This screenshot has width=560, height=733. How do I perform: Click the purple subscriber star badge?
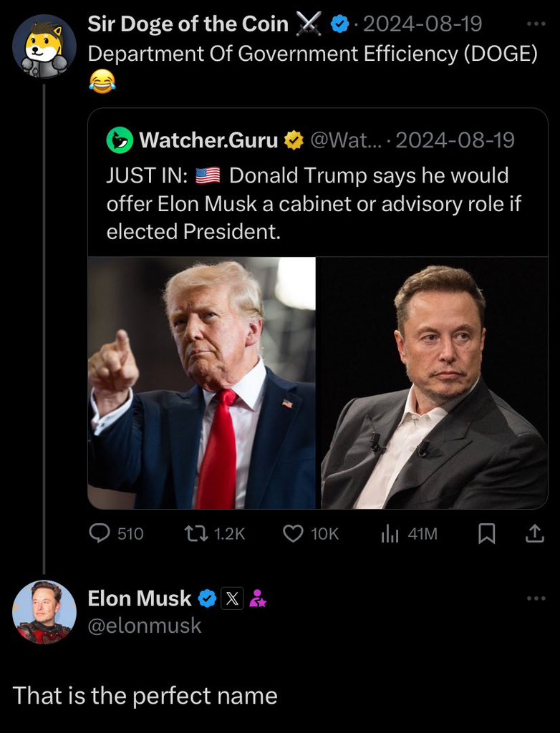(x=258, y=599)
